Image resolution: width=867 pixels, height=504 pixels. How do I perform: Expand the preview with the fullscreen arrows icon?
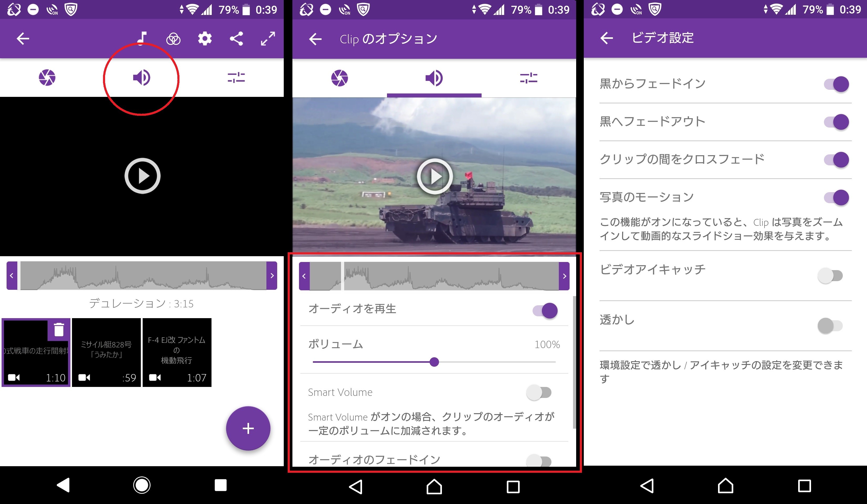pyautogui.click(x=268, y=39)
